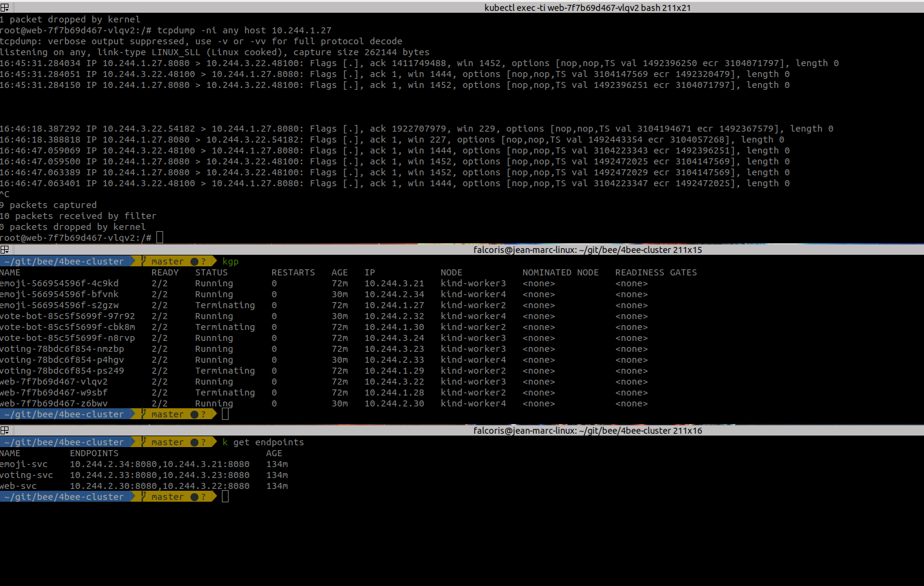Viewport: 924px width, 586px height.
Task: Click the middle pane prompt cursor after master
Action: 226,414
